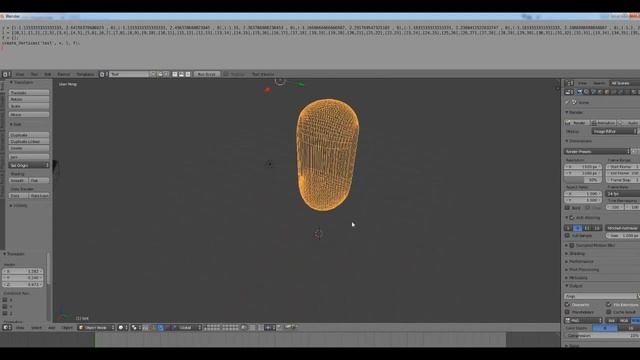Toggle the Anti-Aliasing checkbox

point(572,218)
